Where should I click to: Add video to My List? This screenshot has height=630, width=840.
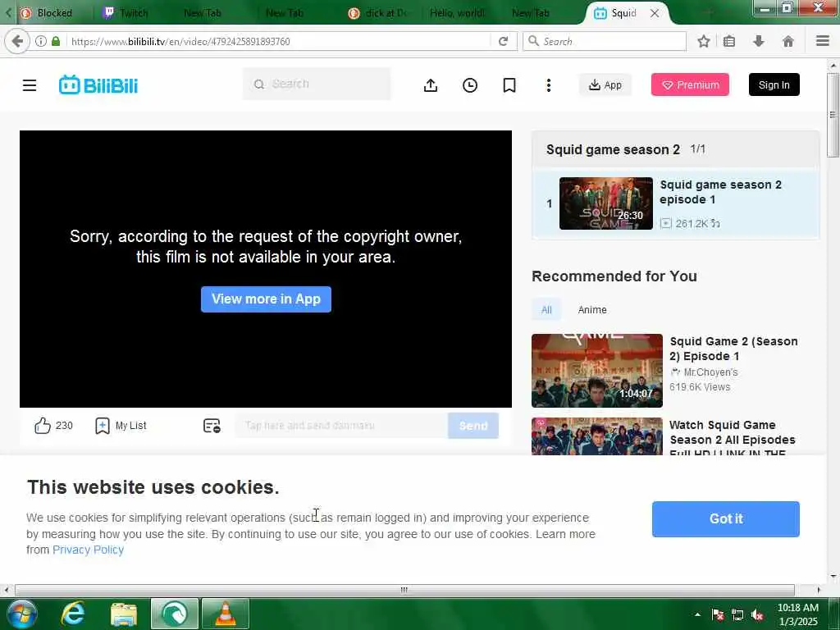pos(121,426)
